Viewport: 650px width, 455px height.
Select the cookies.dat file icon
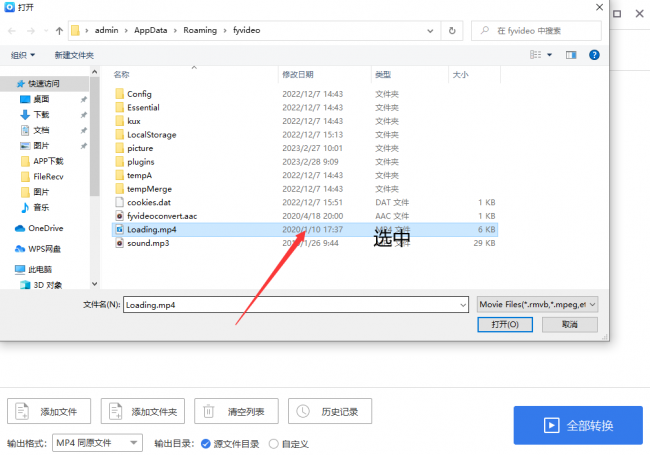(x=119, y=202)
